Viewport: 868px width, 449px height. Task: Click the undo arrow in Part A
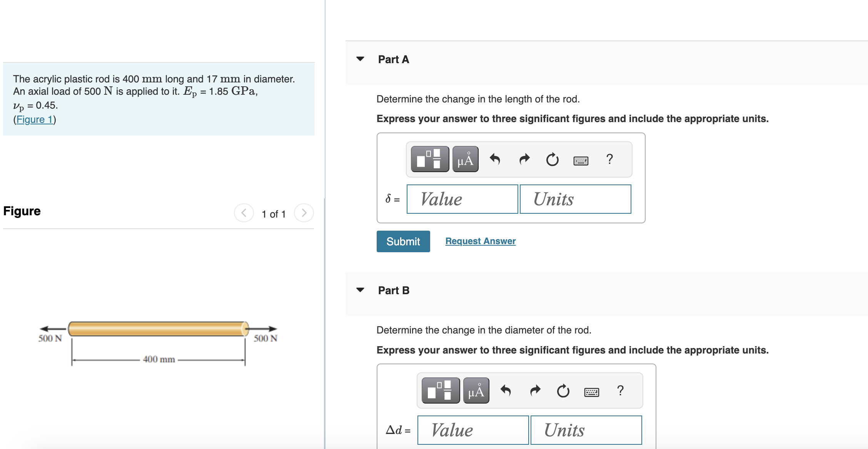[495, 159]
